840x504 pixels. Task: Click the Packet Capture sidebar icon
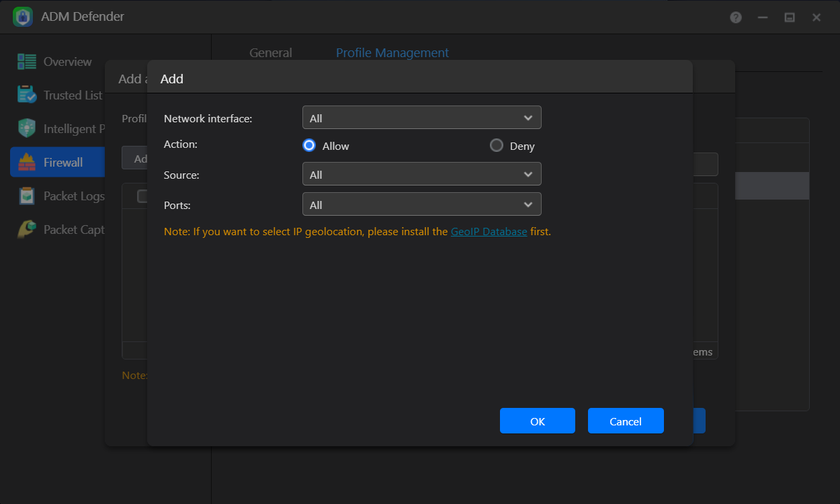pos(27,229)
